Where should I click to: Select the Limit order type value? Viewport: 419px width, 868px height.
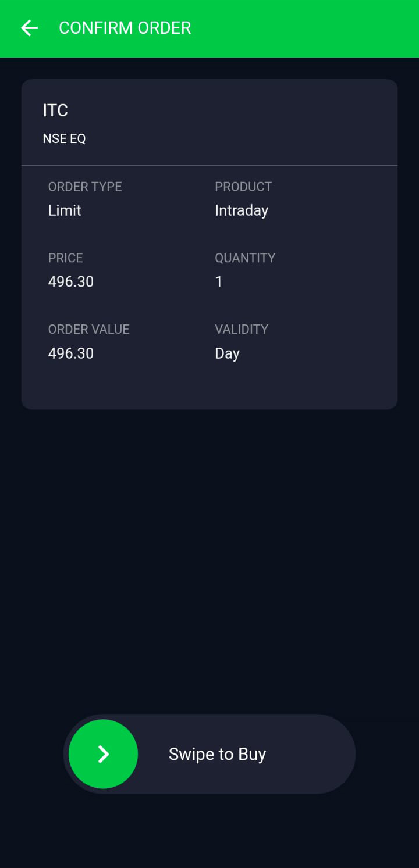(65, 210)
